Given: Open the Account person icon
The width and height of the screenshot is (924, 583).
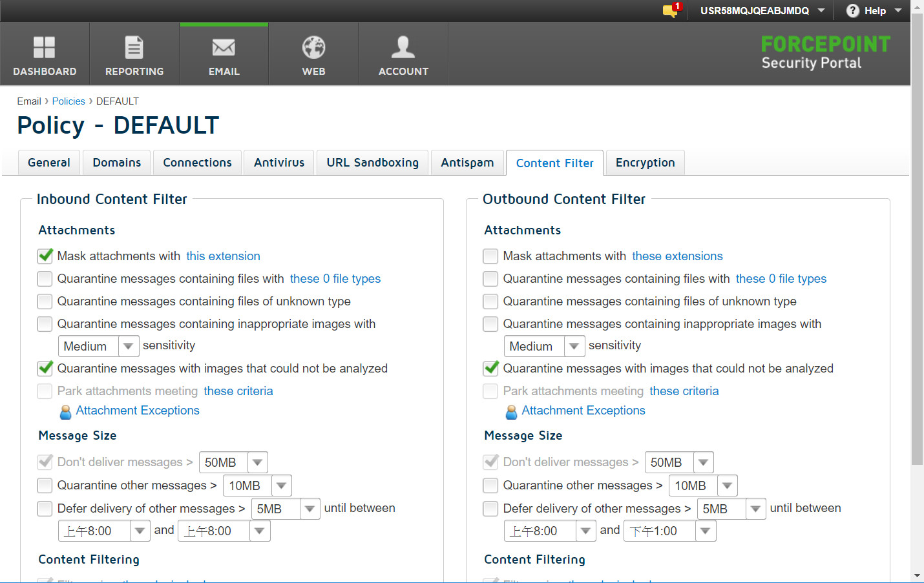Looking at the screenshot, I should pos(403,47).
